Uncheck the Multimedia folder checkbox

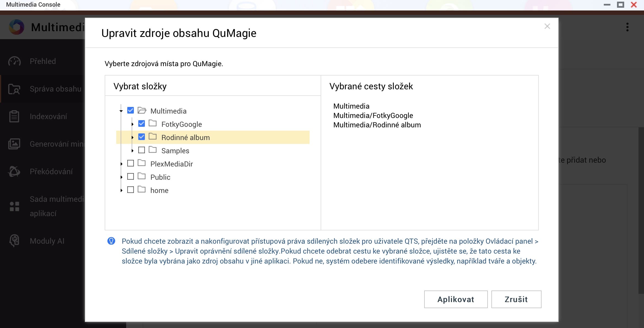[x=131, y=111]
